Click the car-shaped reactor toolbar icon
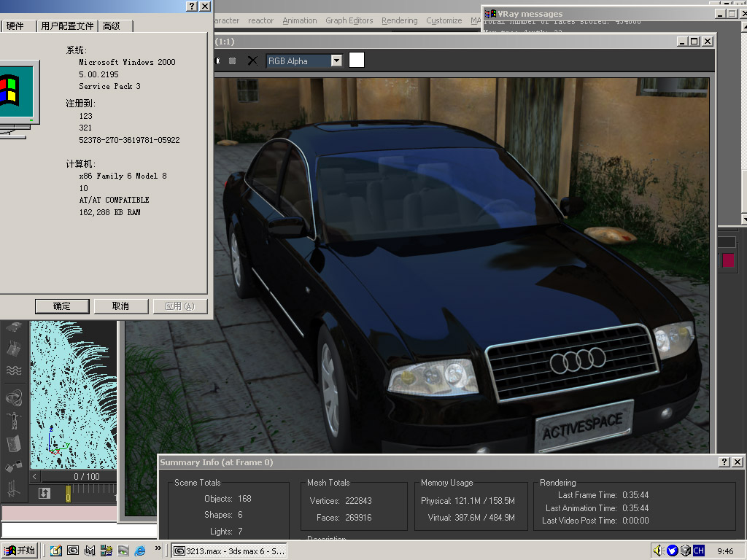Image resolution: width=747 pixels, height=560 pixels. (x=14, y=327)
